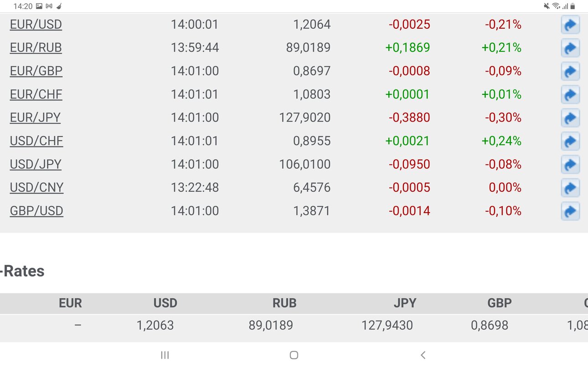Tap the Android home navigation button
Viewport: 588px width, 367px height.
[x=294, y=355]
